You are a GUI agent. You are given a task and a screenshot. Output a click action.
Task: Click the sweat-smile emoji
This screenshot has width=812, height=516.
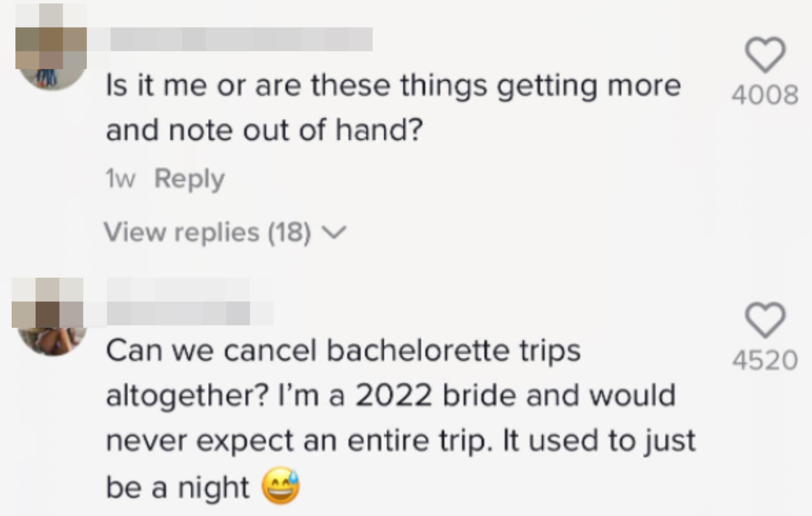click(x=281, y=486)
